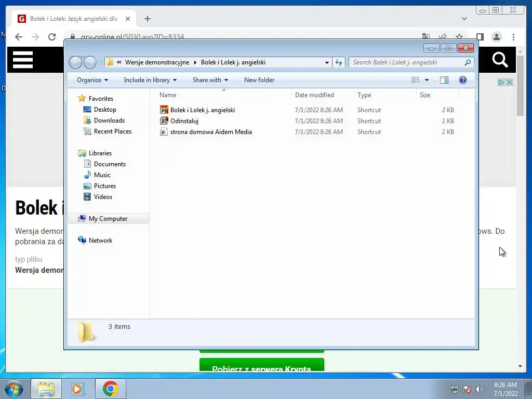Open the Chrome profile avatar
This screenshot has width=532, height=399.
(496, 37)
